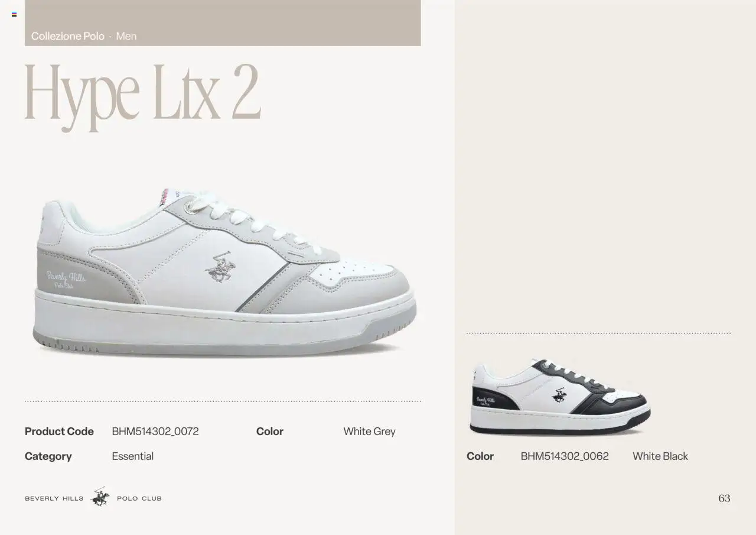Screen dimensions: 756x535
Task: Click the Essential category value
Action: click(x=133, y=456)
